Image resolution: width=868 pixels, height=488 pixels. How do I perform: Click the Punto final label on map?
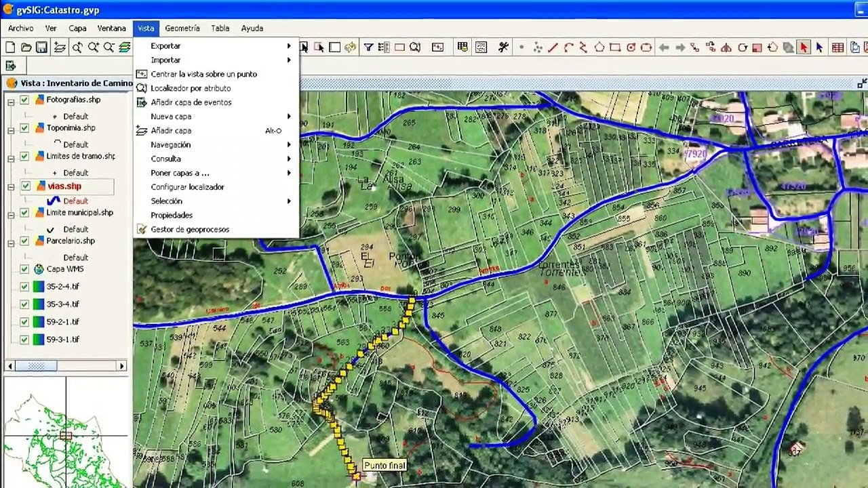click(384, 466)
